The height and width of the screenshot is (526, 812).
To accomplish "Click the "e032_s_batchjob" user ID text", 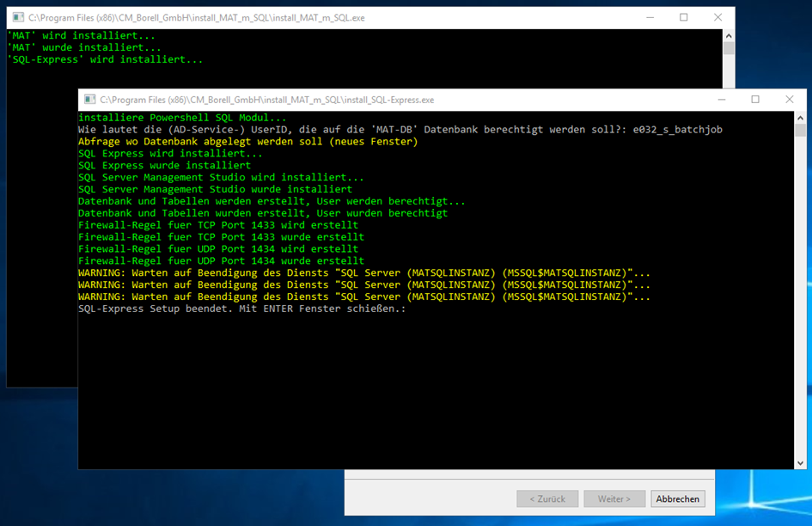I will coord(677,130).
